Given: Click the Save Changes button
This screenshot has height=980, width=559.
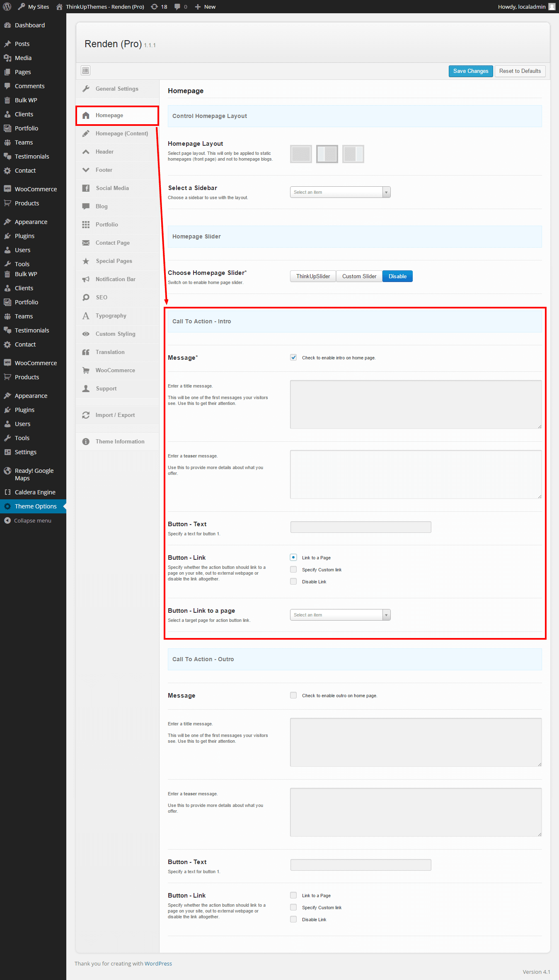Looking at the screenshot, I should click(471, 71).
